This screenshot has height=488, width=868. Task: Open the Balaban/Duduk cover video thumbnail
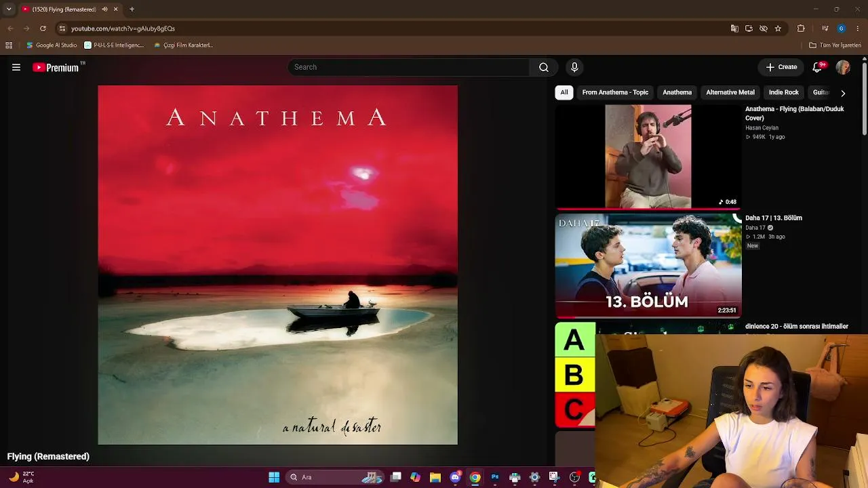tap(648, 157)
